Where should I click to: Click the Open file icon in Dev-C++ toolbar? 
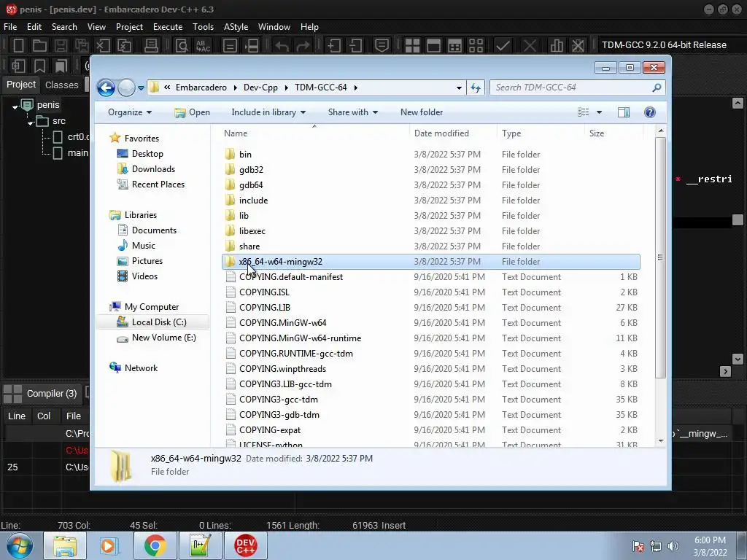click(39, 45)
